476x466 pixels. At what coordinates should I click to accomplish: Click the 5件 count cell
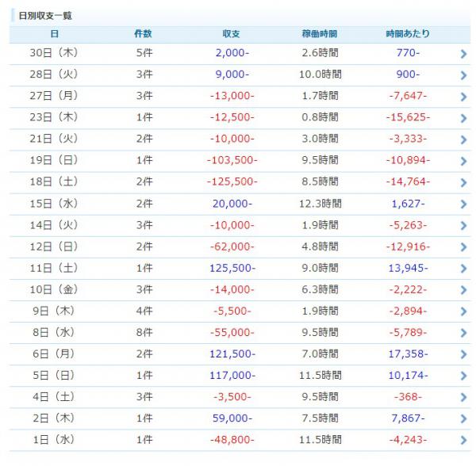click(144, 53)
